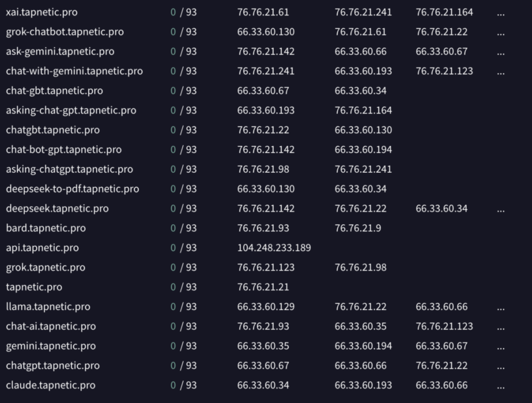Select the asking-chat-gpt.tapnetic.pro domain
This screenshot has width=532, height=403.
click(71, 111)
